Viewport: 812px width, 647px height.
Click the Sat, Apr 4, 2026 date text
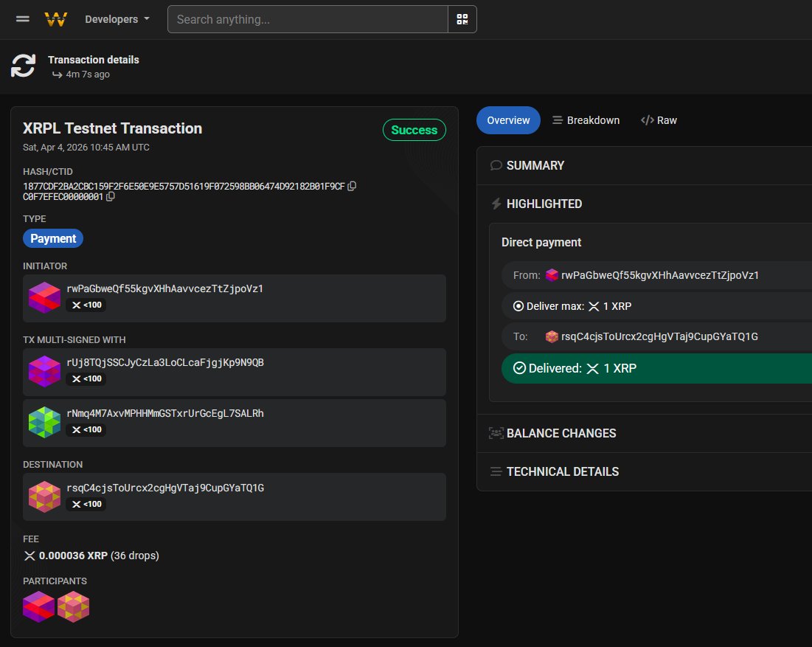coord(86,148)
